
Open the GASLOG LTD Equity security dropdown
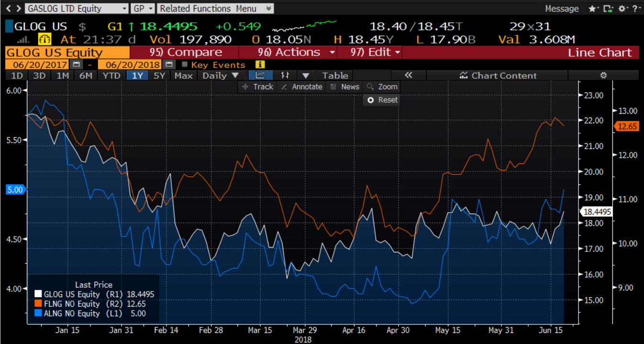77,9
